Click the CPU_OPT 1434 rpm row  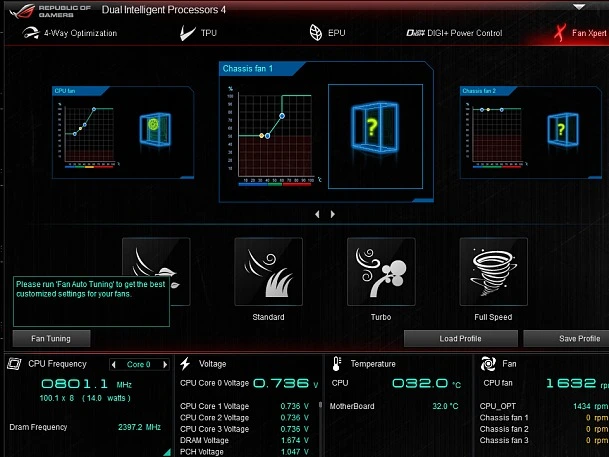(x=544, y=406)
